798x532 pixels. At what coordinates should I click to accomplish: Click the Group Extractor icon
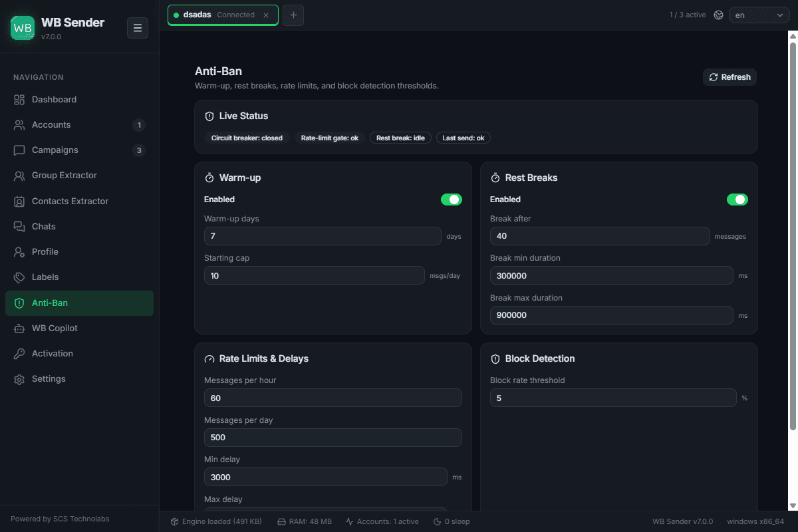coord(19,176)
